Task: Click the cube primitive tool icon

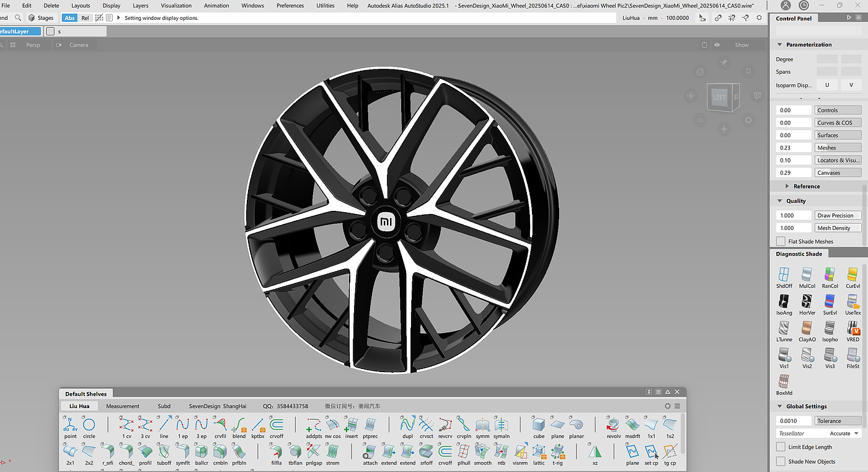Action: coord(539,425)
